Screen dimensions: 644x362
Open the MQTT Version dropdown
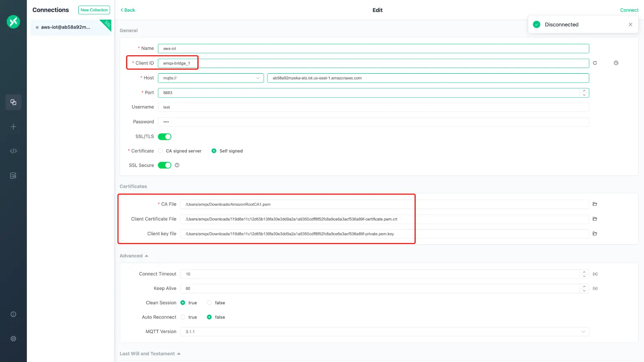pos(583,331)
